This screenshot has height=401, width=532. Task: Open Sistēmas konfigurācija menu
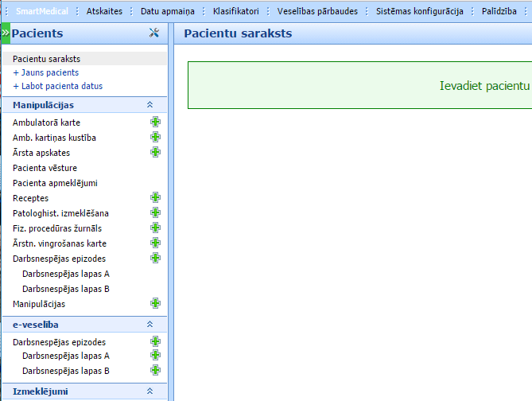(x=419, y=12)
